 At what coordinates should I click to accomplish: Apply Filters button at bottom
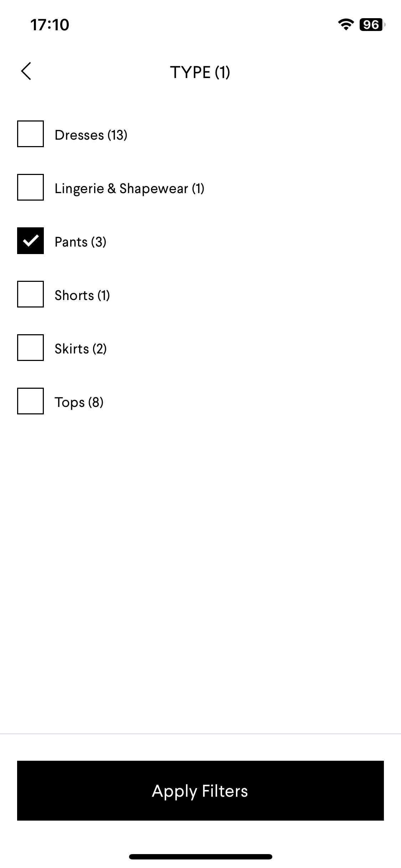pyautogui.click(x=200, y=791)
